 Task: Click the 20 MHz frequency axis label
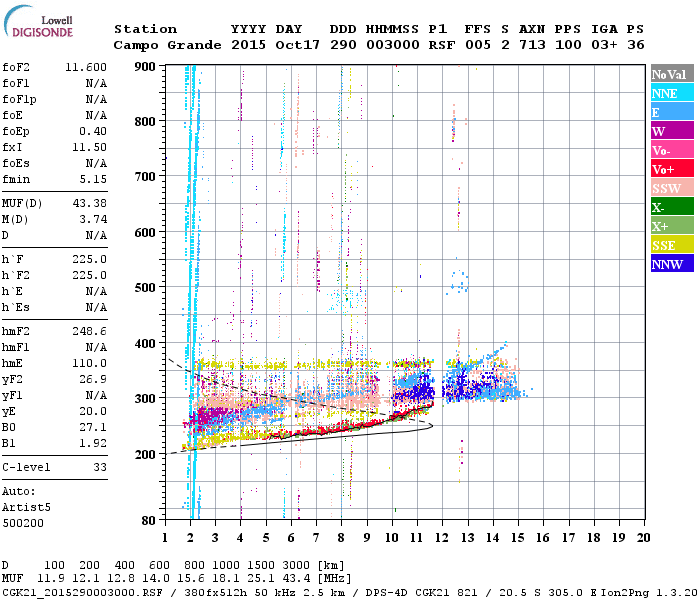(643, 538)
